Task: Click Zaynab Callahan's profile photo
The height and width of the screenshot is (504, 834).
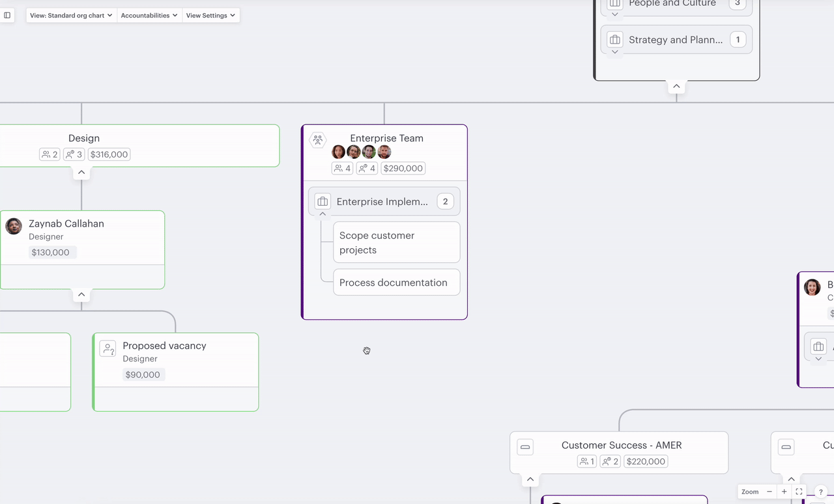Action: point(13,226)
